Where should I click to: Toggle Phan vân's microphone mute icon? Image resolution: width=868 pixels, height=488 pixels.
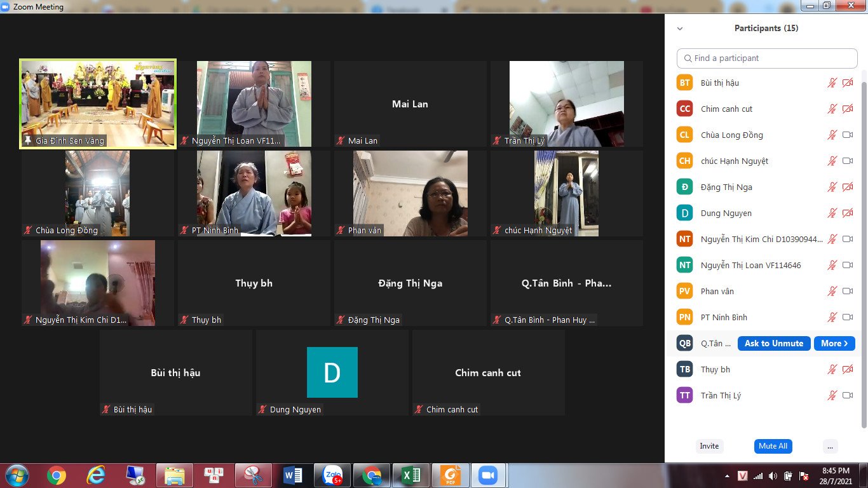[x=832, y=292]
